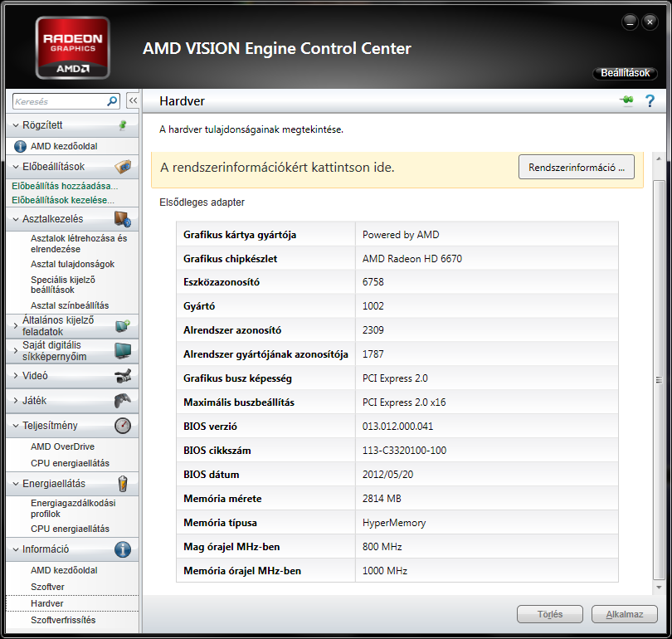672x639 pixels.
Task: Expand the Videó section
Action: pos(16,376)
